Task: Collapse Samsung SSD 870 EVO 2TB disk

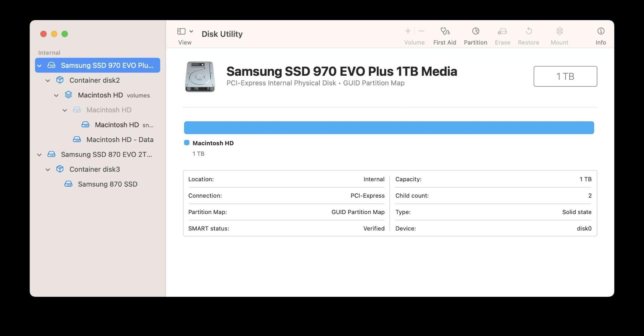Action: (40, 155)
